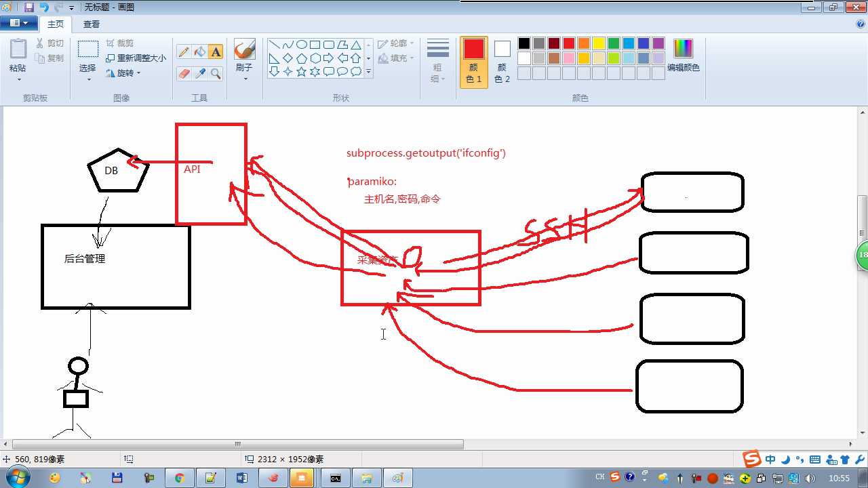The width and height of the screenshot is (868, 488).
Task: Select the Eraser tool
Action: (184, 73)
